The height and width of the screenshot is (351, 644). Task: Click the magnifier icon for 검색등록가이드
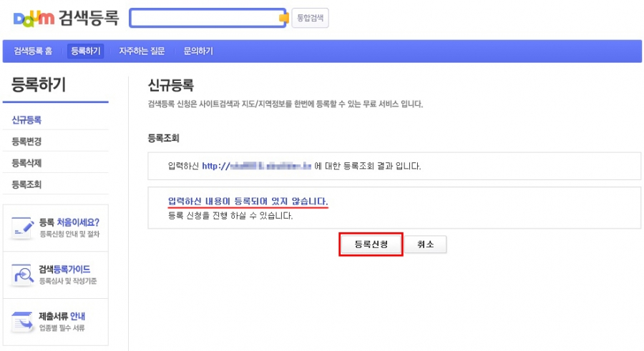tap(23, 275)
